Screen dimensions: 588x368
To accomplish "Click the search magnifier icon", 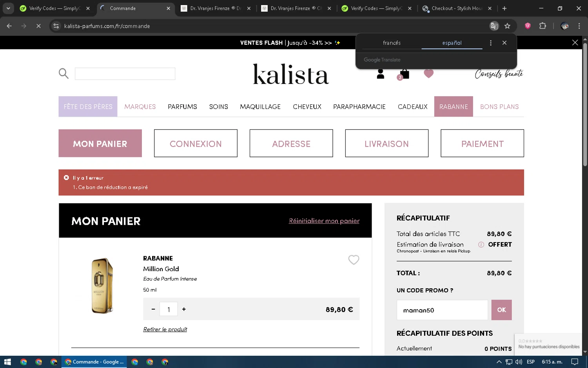I will [x=64, y=73].
